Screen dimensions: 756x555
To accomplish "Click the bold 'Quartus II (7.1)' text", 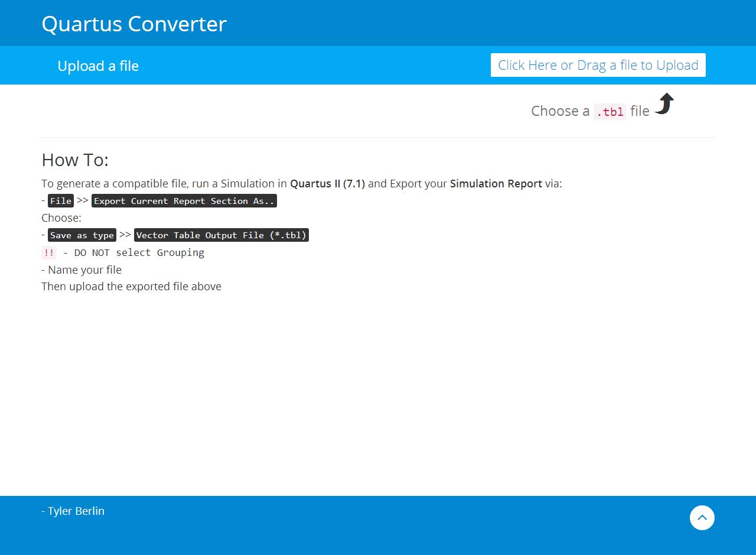I will click(327, 184).
